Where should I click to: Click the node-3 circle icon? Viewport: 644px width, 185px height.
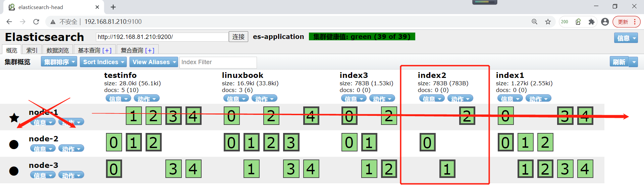click(14, 171)
